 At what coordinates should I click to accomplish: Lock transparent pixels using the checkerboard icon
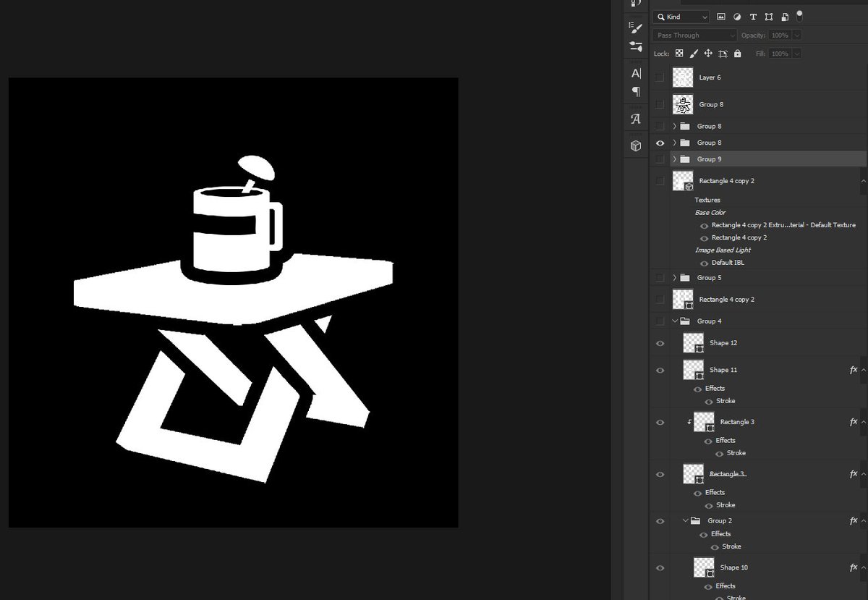(680, 53)
